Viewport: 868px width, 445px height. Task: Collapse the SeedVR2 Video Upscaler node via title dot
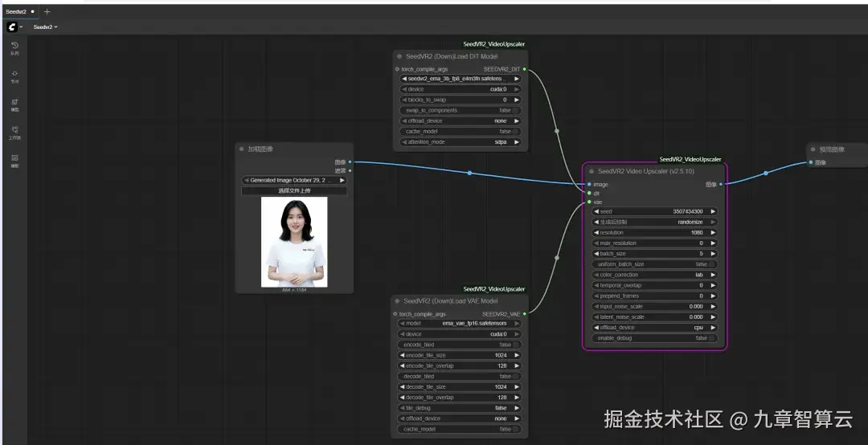pyautogui.click(x=592, y=172)
